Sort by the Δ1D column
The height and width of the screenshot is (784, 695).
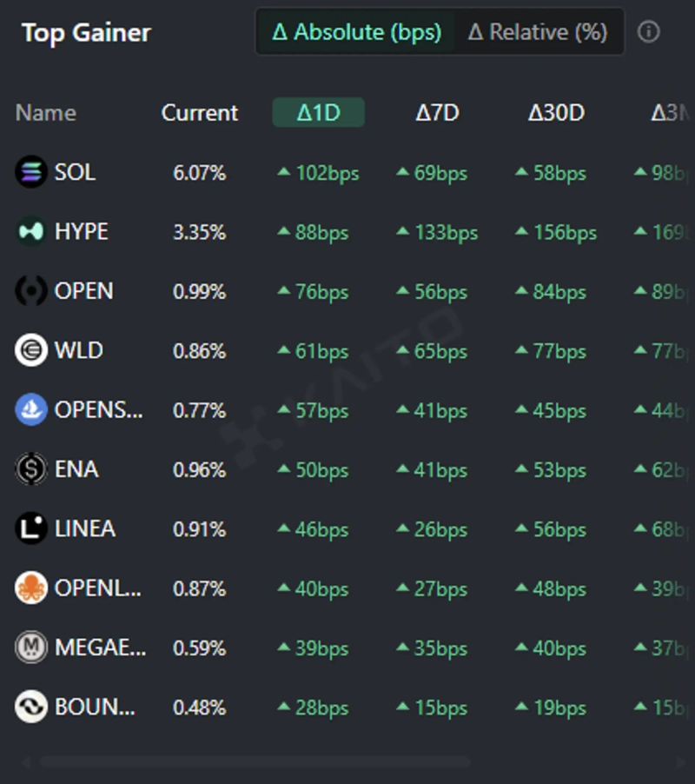tap(318, 113)
